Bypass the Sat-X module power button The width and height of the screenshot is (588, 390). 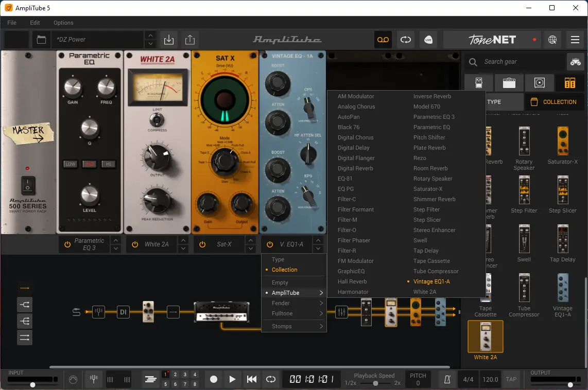click(202, 244)
